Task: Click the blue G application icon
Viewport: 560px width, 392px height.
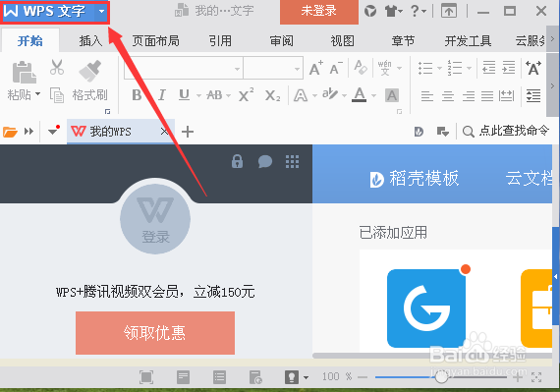Action: pyautogui.click(x=426, y=308)
